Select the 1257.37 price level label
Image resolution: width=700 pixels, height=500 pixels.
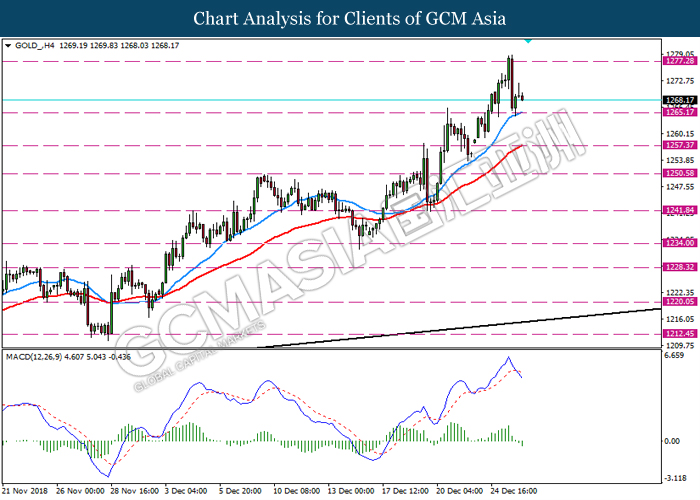point(680,145)
